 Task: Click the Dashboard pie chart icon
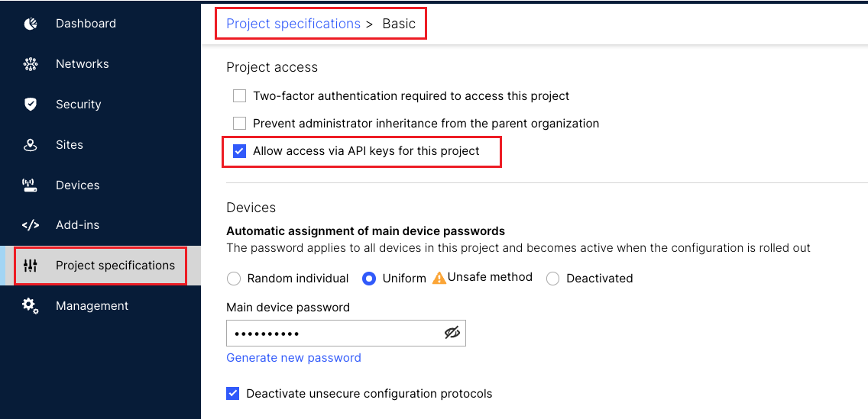point(31,24)
